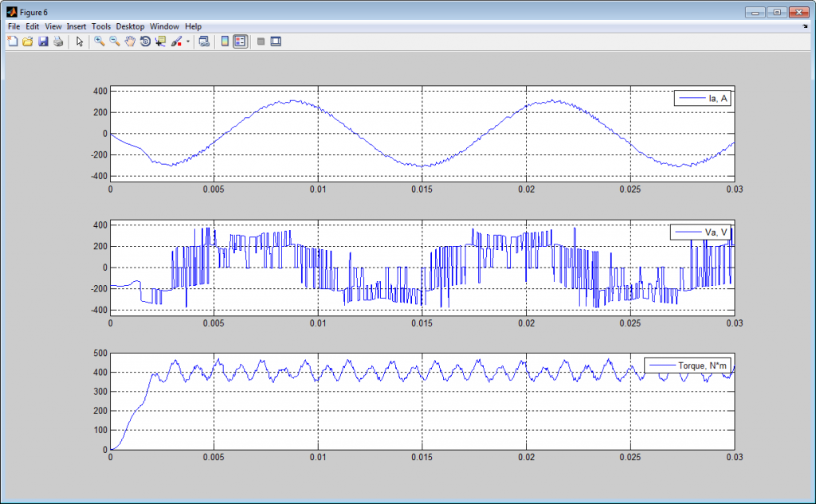The image size is (816, 504).
Task: Print the figure using the toolbar
Action: pyautogui.click(x=59, y=41)
